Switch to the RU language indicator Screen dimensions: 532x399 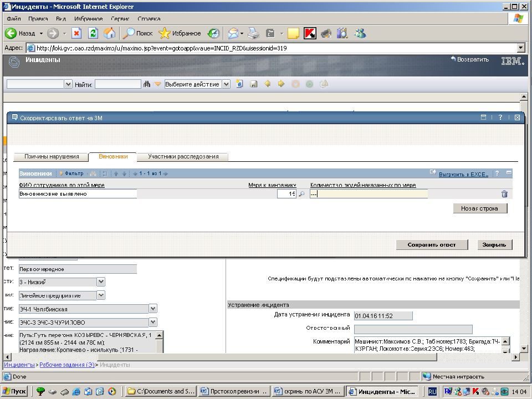tap(432, 392)
